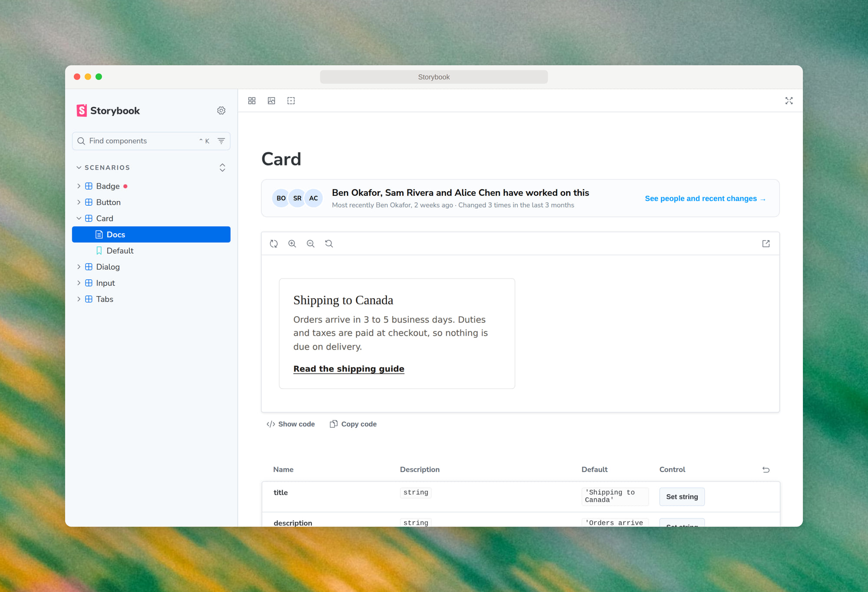868x592 pixels.
Task: Click the SR avatar
Action: point(297,198)
